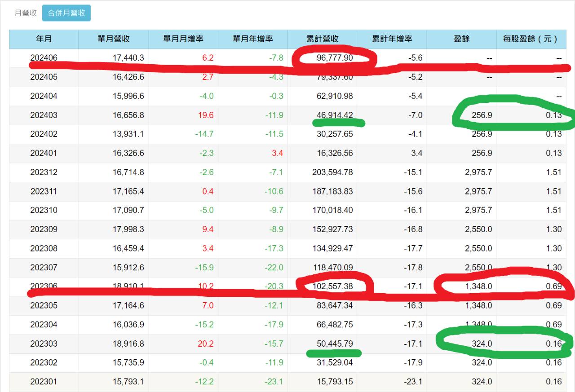575x392 pixels.
Task: Click the -14.7 month-over-month growth value
Action: 205,134
